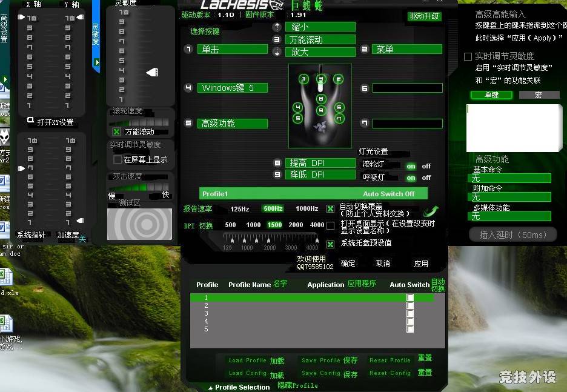Image resolution: width=567 pixels, height=392 pixels.
Task: Click the 驱动升级 button
Action: [423, 16]
